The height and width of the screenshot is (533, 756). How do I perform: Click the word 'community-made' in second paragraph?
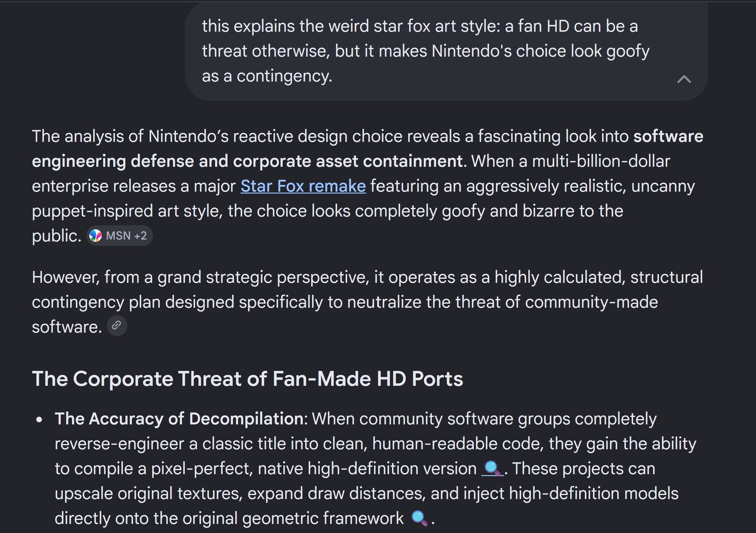[x=591, y=302]
